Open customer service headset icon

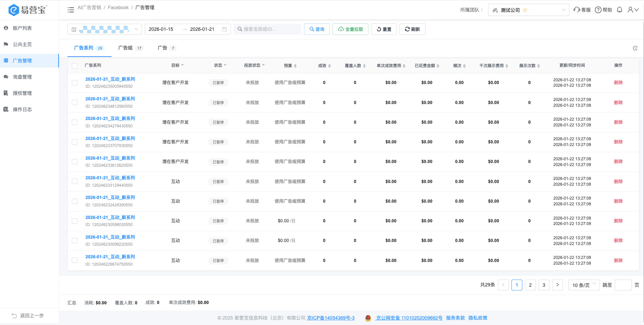pyautogui.click(x=577, y=10)
